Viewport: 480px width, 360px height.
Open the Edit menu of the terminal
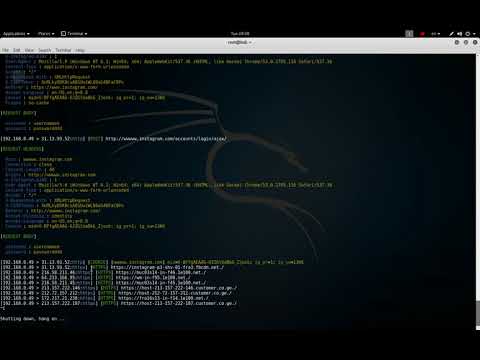coord(17,50)
